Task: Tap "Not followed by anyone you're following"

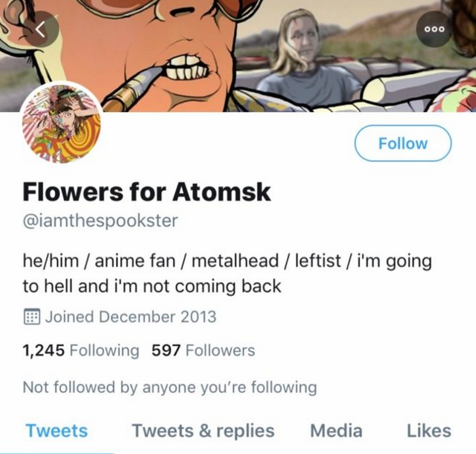Action: [x=170, y=388]
